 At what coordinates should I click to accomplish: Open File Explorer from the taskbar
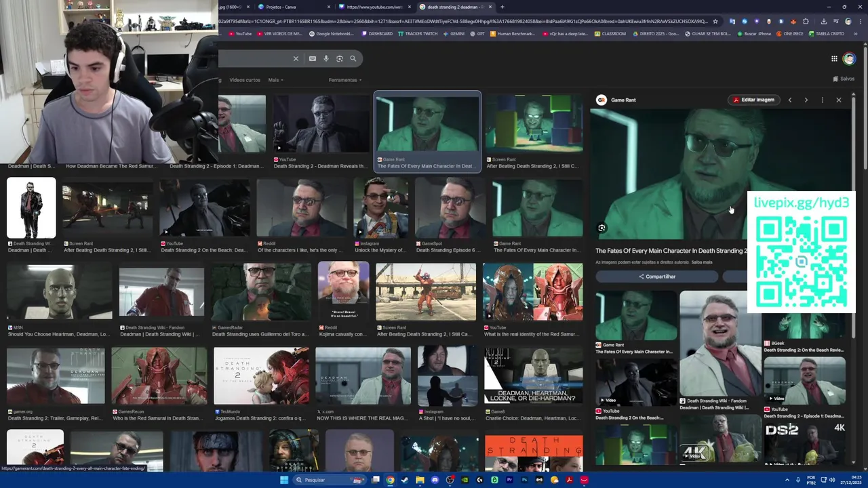420,480
